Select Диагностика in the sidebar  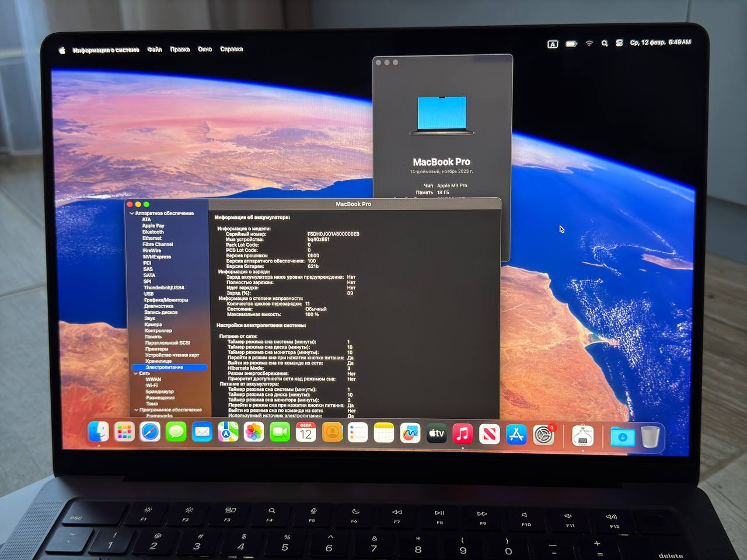[x=159, y=306]
